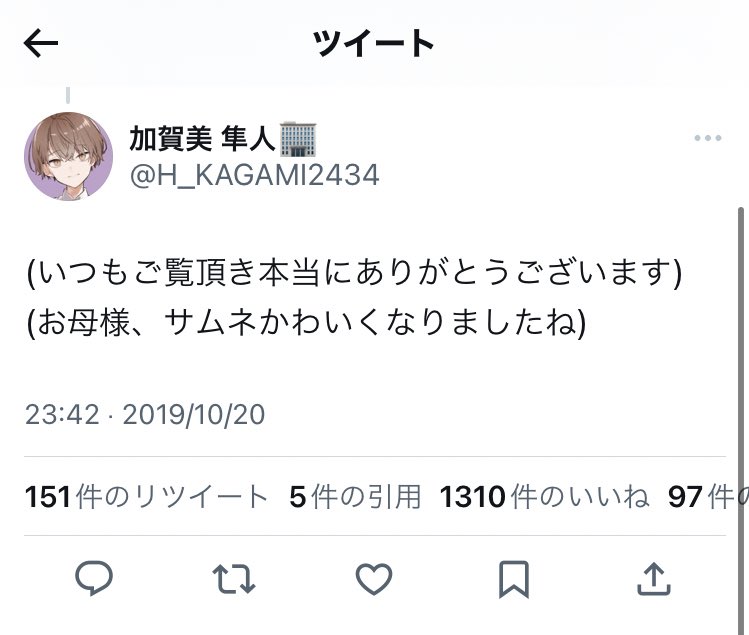This screenshot has height=635, width=749.
Task: View the 5件の引用 quote tweets
Action: coord(355,496)
